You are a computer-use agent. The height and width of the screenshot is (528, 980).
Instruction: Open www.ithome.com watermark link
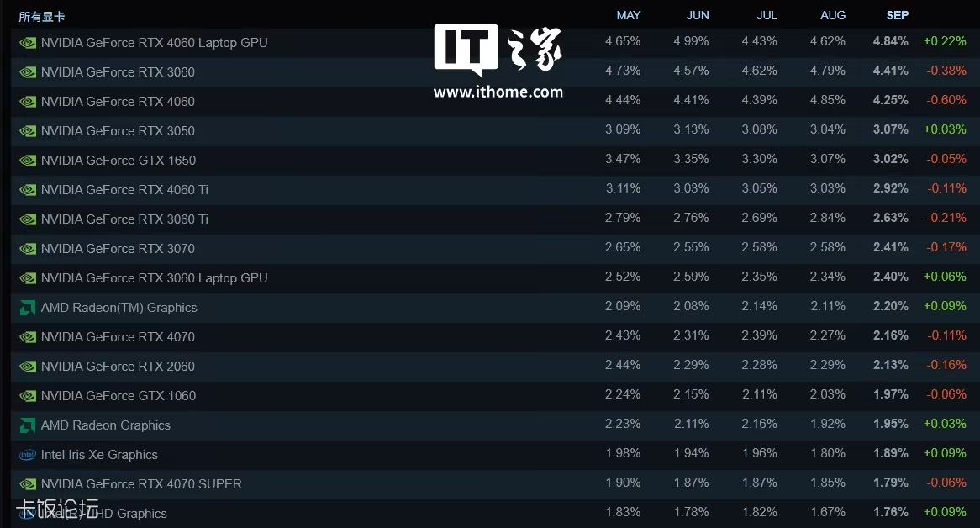pyautogui.click(x=498, y=92)
